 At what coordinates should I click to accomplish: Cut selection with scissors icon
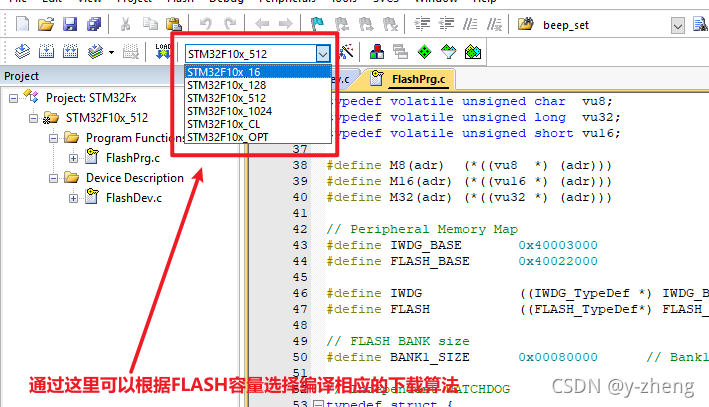pyautogui.click(x=126, y=24)
